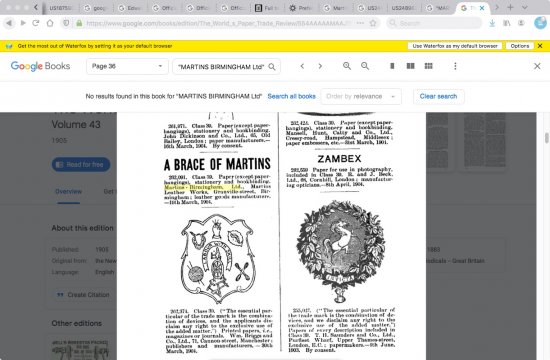
Task: Switch to two-page view
Action: (x=410, y=66)
